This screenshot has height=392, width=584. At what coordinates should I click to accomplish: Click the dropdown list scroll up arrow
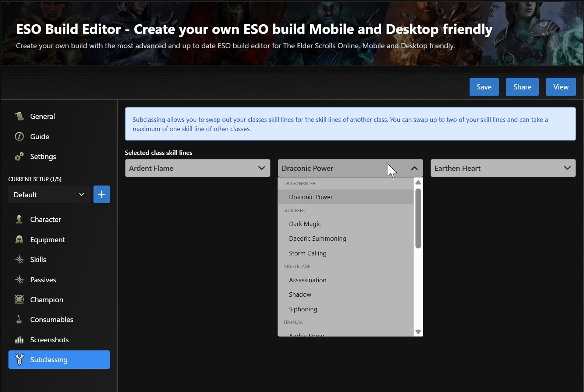(x=418, y=183)
